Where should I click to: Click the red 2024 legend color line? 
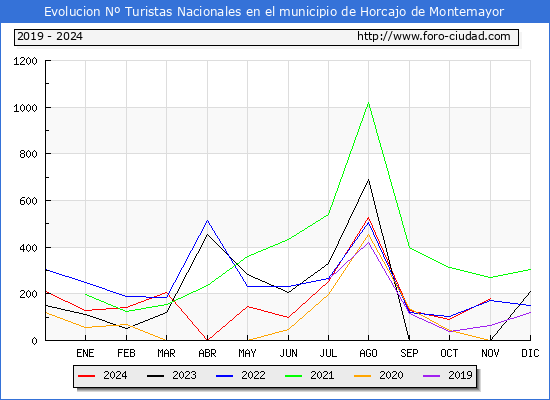[x=86, y=376]
